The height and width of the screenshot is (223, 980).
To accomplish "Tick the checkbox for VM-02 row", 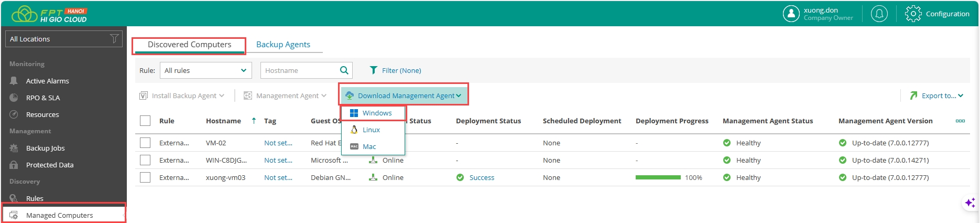I will click(x=145, y=143).
